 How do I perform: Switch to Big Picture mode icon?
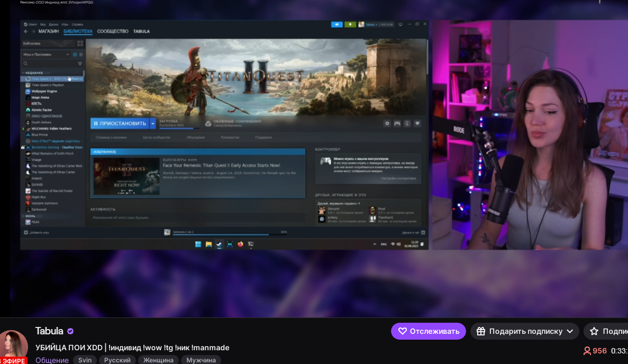click(400, 24)
